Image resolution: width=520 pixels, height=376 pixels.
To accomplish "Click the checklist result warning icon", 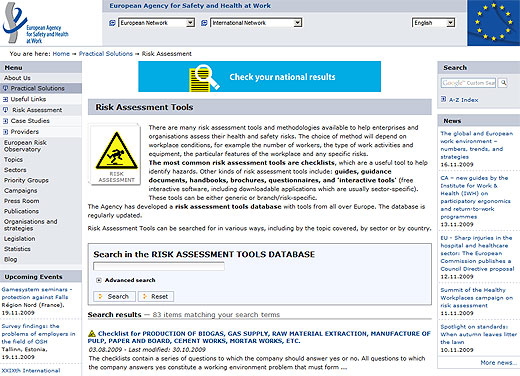I will tap(92, 333).
